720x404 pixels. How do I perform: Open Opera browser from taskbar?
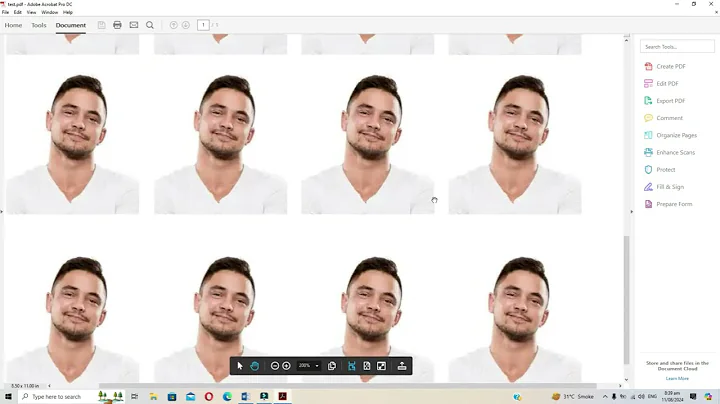pyautogui.click(x=209, y=396)
